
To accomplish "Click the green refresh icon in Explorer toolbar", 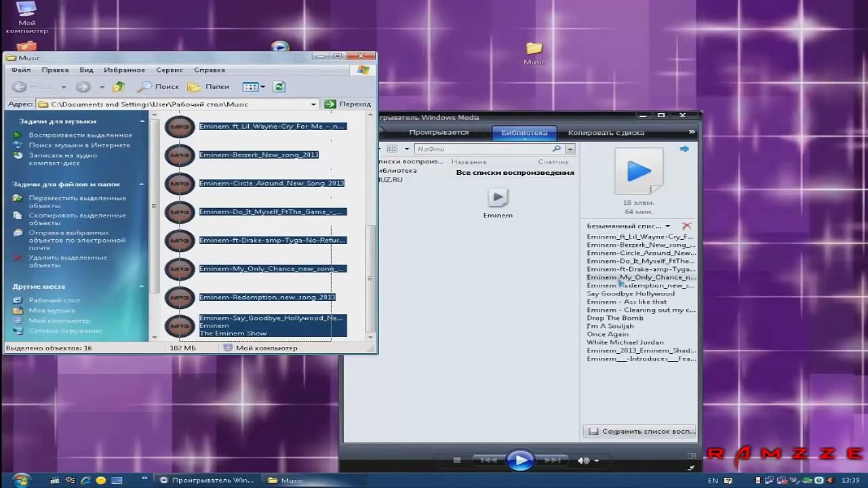I will [x=278, y=87].
